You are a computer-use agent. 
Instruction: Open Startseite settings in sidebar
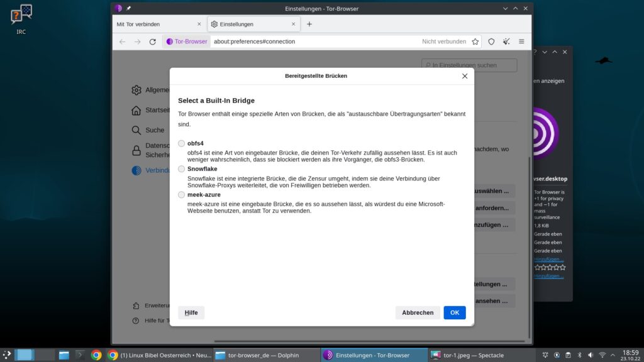[x=151, y=110]
